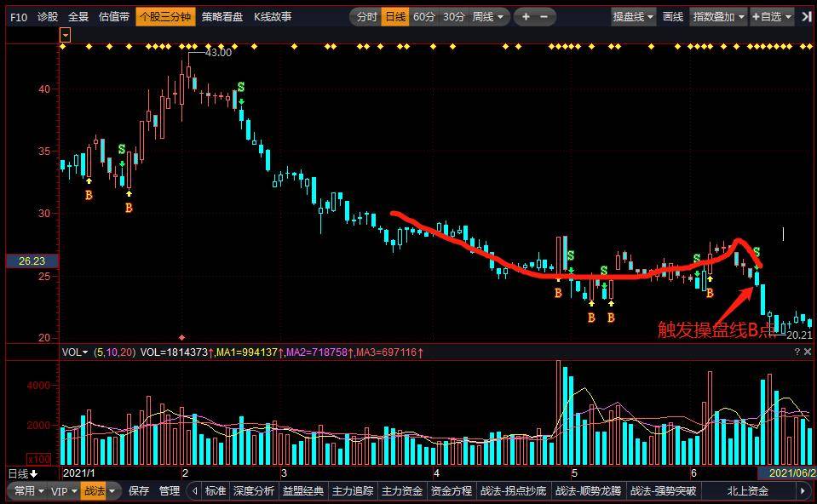The image size is (817, 504).
Task: Switch to the 估值带 tab
Action: pyautogui.click(x=114, y=17)
